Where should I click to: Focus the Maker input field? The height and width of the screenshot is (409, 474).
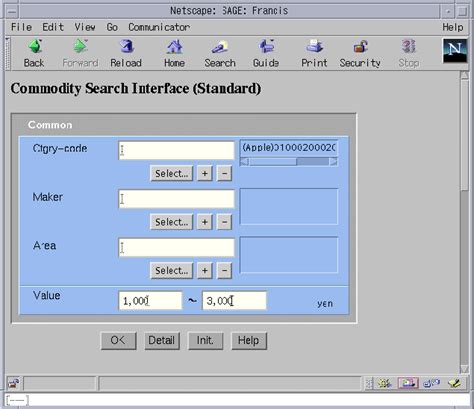[x=176, y=199]
